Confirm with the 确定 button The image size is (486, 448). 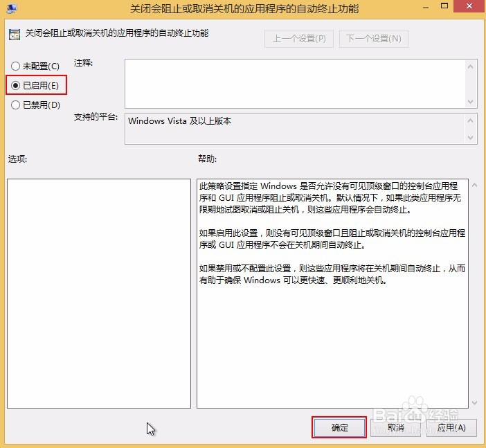[x=339, y=427]
